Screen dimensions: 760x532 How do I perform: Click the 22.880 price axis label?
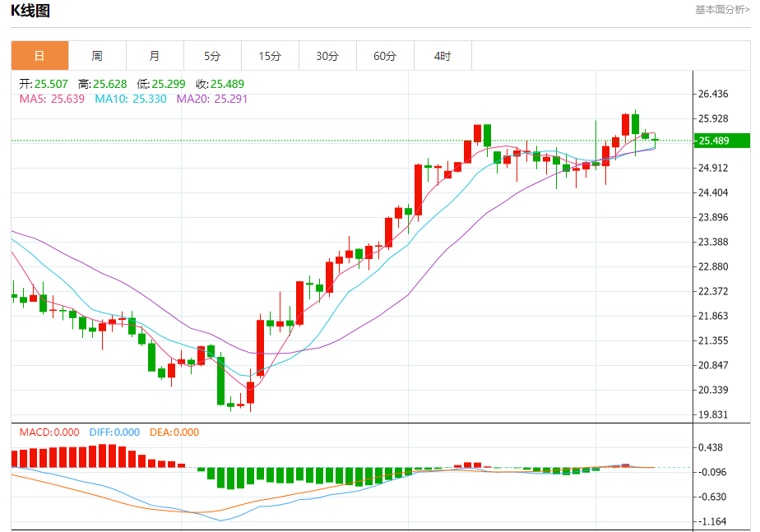coord(713,266)
